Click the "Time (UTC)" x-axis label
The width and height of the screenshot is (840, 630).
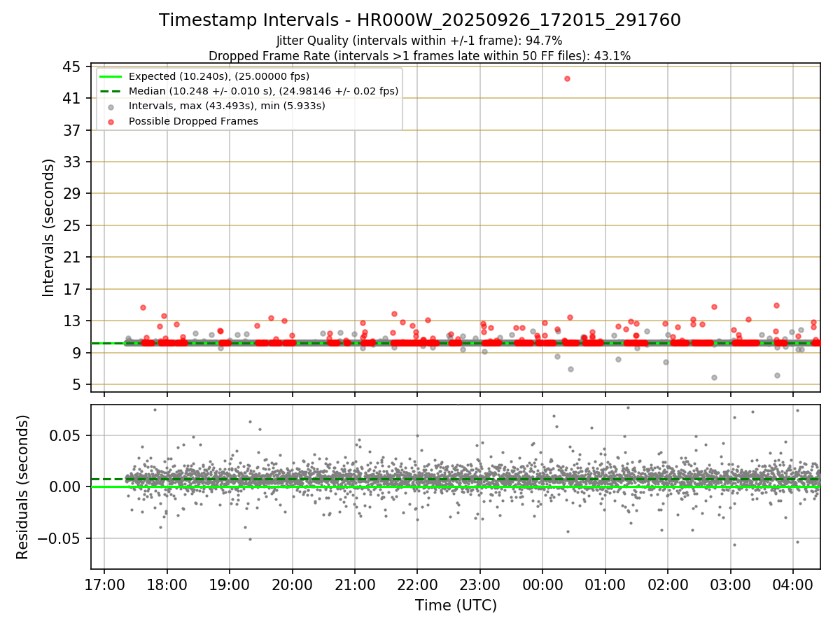(x=456, y=605)
